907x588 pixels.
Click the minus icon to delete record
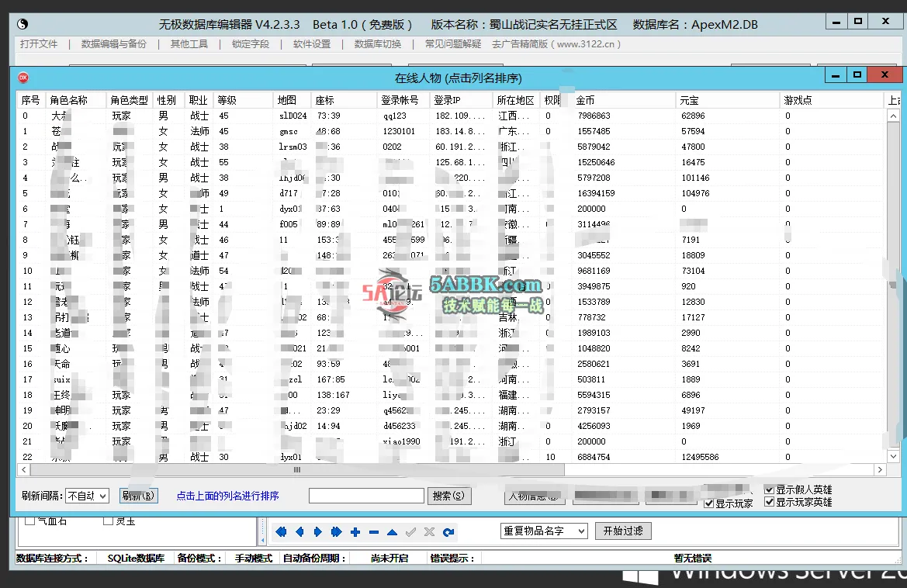(x=374, y=532)
